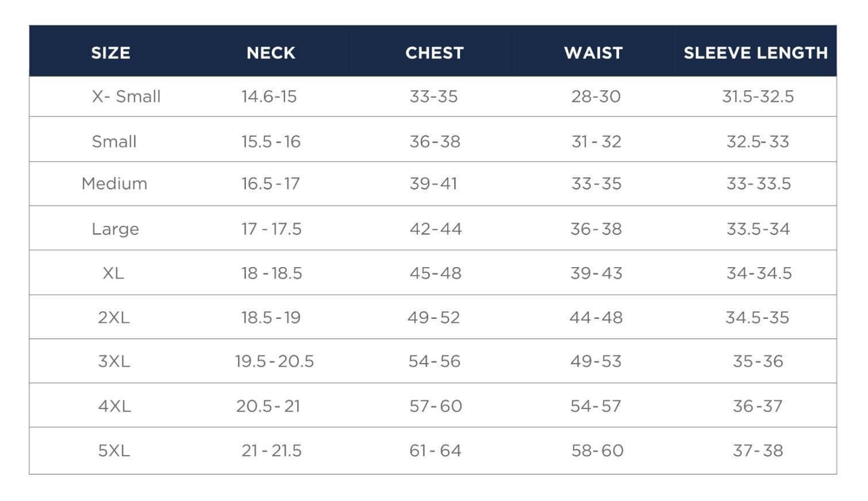Image resolution: width=868 pixels, height=501 pixels.
Task: Select the Medium chest value 39-41
Action: click(x=433, y=184)
